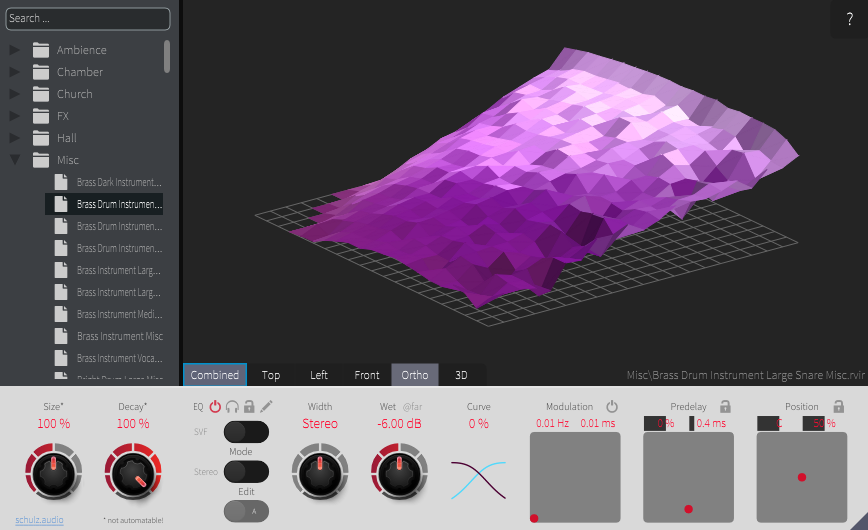868x530 pixels.
Task: Toggle the Modulation power icon
Action: (x=612, y=406)
